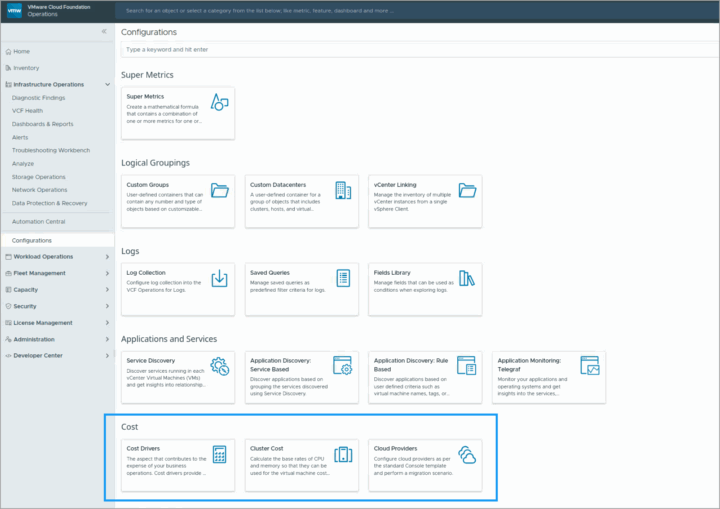
Task: Expand Security chevron
Action: tap(107, 306)
